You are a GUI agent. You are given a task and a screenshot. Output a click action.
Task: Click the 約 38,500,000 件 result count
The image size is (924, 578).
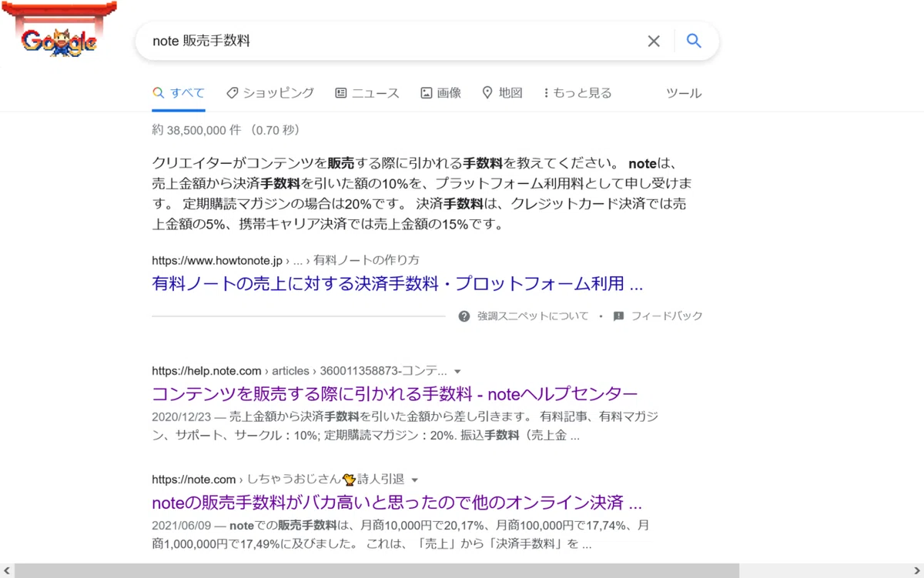pos(226,130)
